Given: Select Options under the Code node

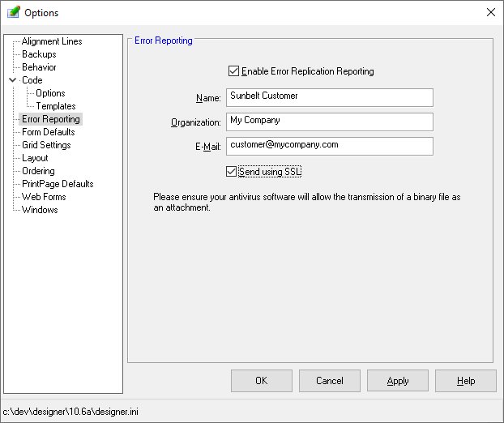Looking at the screenshot, I should (x=50, y=93).
